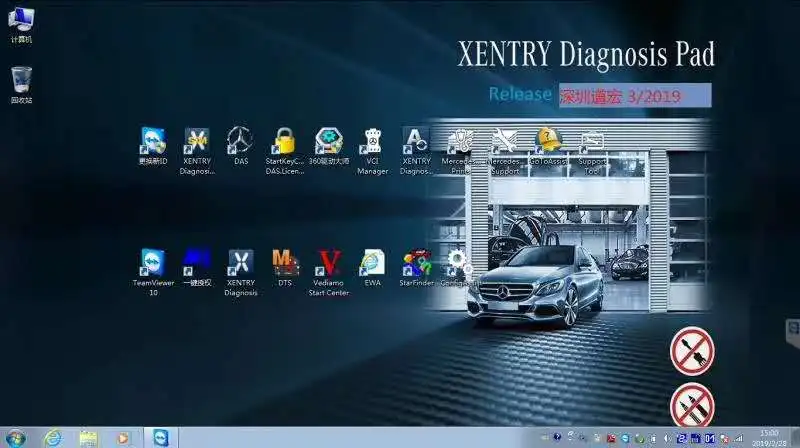Screen dimensions: 800x448
Task: Select the ConfigAssist gear shortcut icon
Action: [459, 267]
